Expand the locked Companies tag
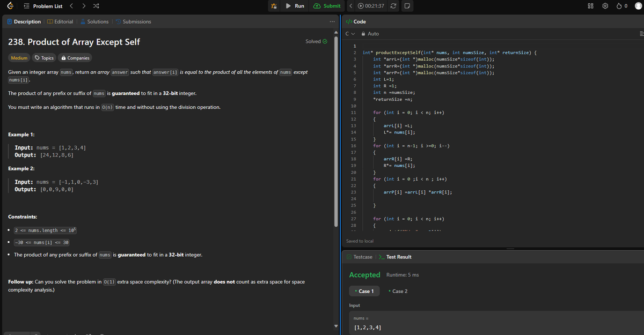Image resolution: width=644 pixels, height=335 pixels. pos(76,58)
